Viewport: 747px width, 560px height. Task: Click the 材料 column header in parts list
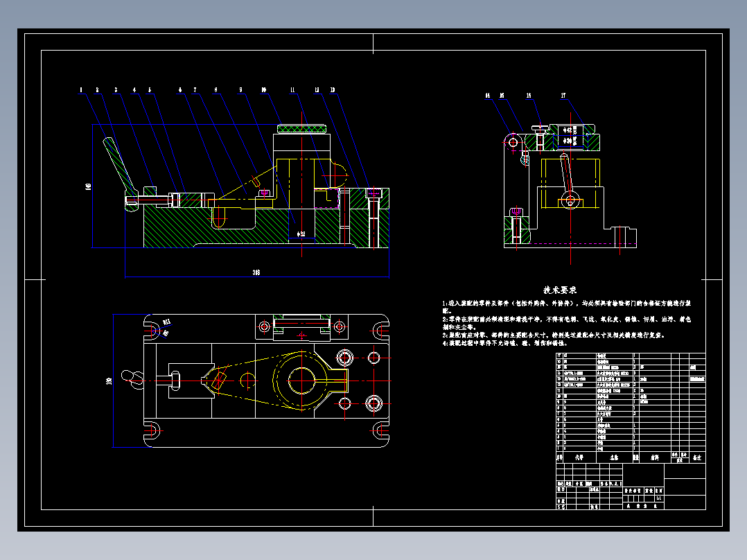tap(655, 457)
